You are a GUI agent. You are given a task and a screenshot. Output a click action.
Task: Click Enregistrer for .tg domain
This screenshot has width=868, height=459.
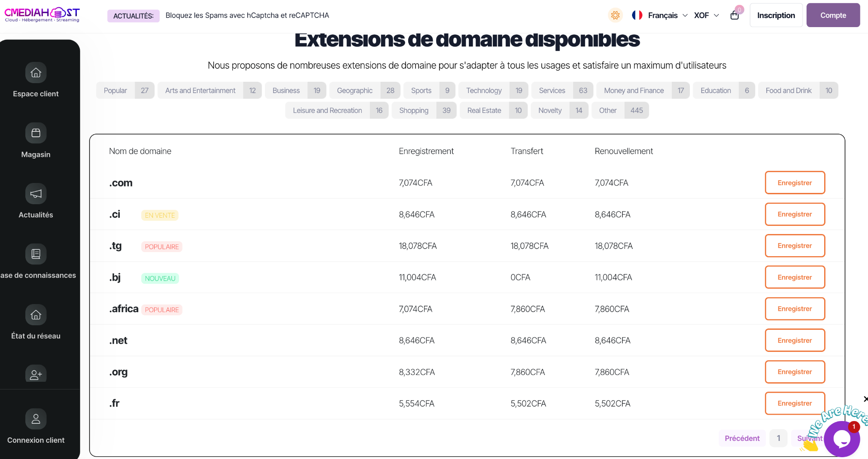tap(795, 246)
